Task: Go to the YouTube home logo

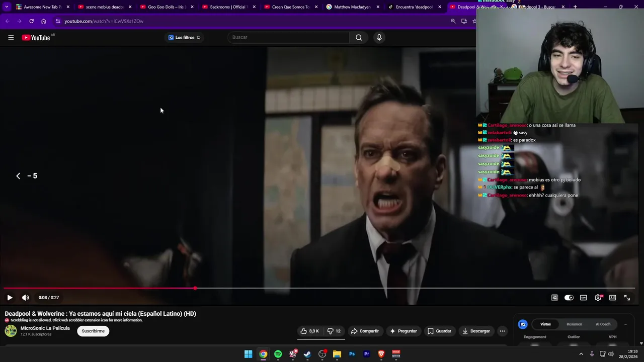Action: [36, 38]
